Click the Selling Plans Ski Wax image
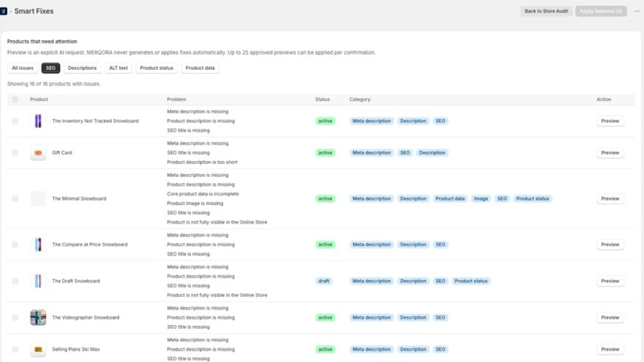This screenshot has width=644, height=362. pyautogui.click(x=38, y=349)
